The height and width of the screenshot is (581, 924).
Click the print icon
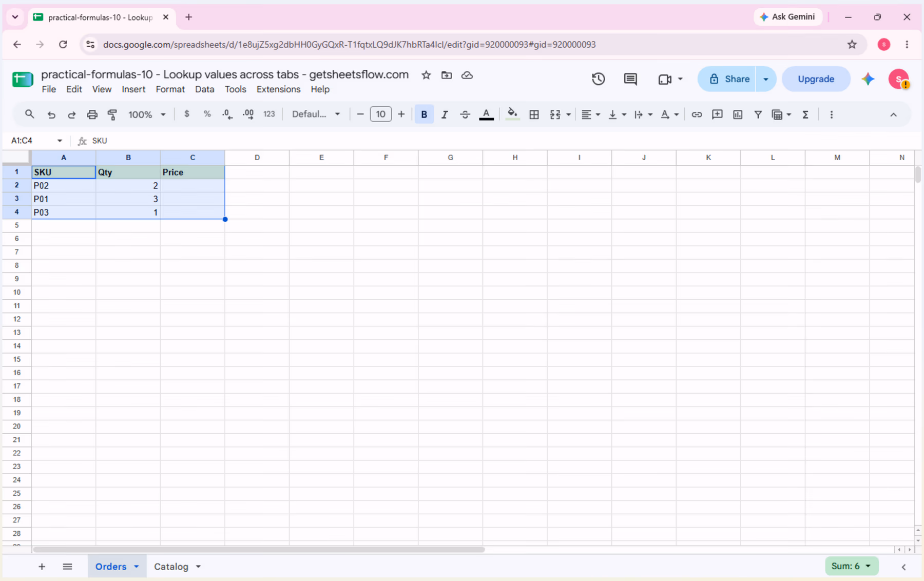tap(92, 114)
